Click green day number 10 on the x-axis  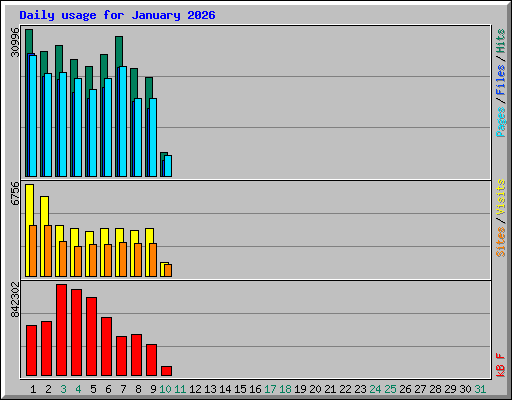pos(165,389)
